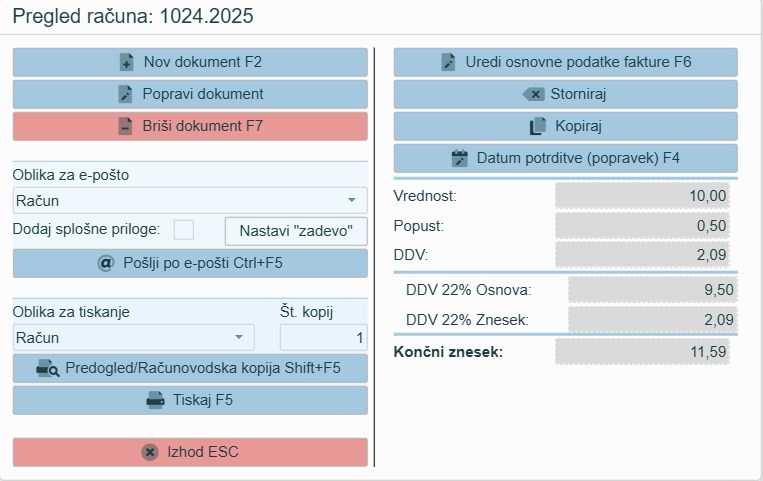Click the edit icon on Uredi osnovne podatke
This screenshot has height=481, width=763.
click(448, 62)
